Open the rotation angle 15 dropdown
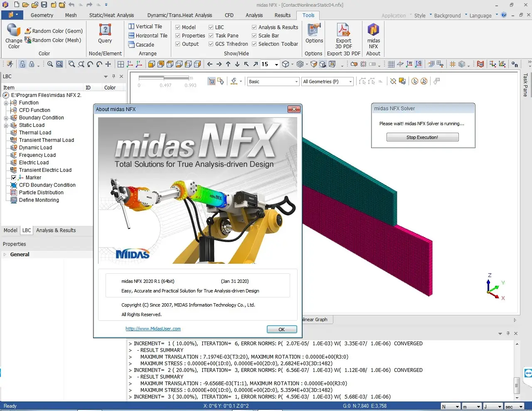Viewport: 532px width, 411px height. click(276, 64)
